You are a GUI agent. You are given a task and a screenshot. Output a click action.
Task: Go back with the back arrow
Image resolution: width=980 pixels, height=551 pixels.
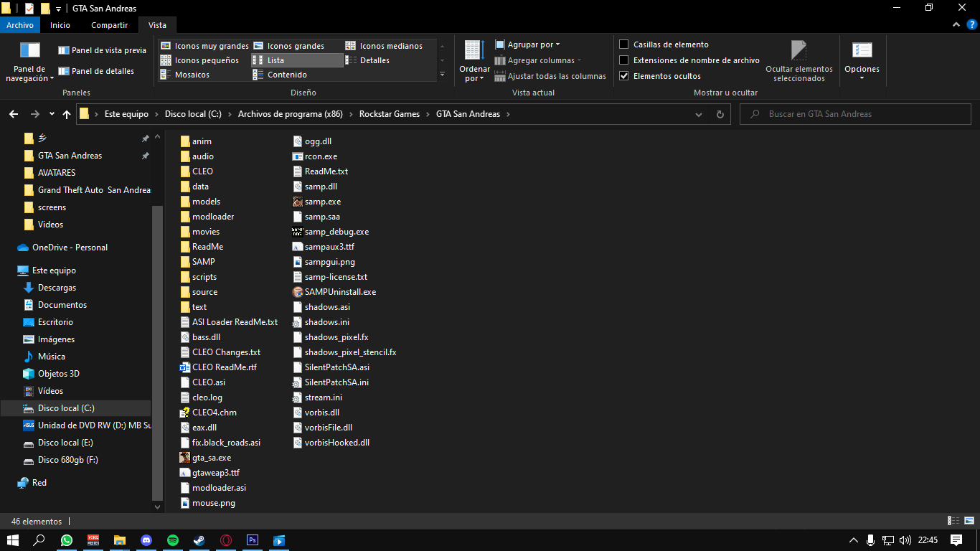[x=14, y=114]
